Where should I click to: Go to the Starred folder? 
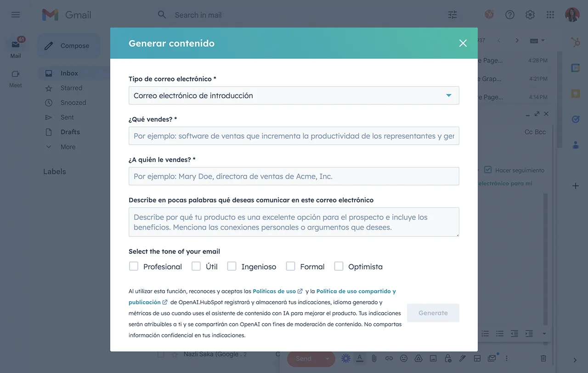coord(71,88)
